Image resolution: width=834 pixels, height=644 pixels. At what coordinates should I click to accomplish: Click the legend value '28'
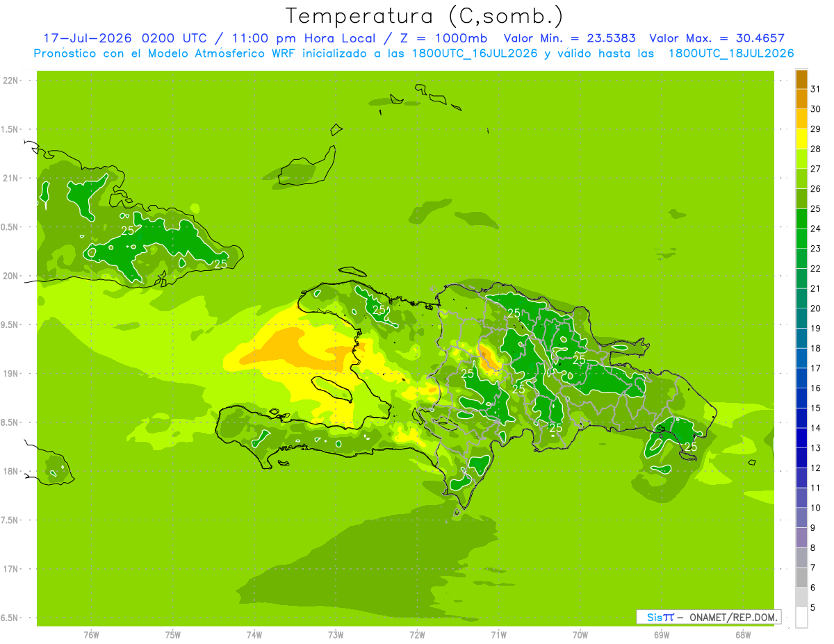click(x=815, y=149)
